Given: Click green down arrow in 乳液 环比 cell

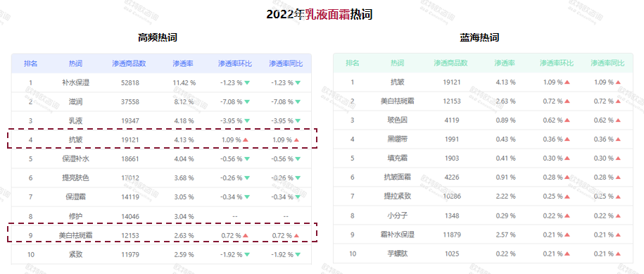Looking at the screenshot, I should (247, 120).
